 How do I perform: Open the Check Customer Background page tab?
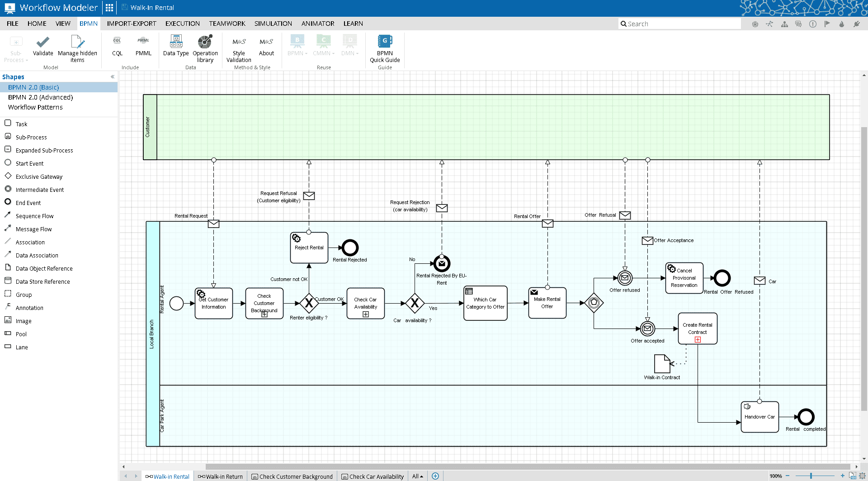(292, 476)
